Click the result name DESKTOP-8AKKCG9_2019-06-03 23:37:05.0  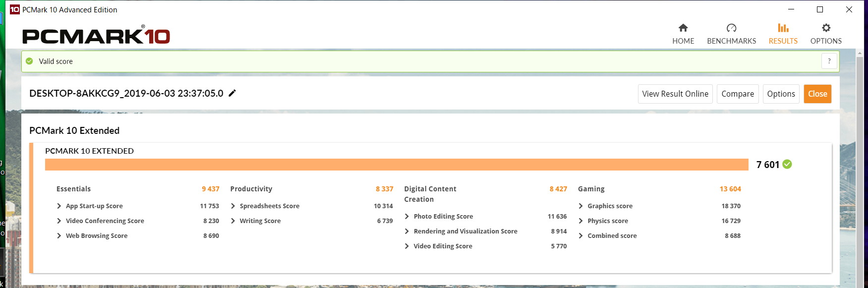click(126, 93)
